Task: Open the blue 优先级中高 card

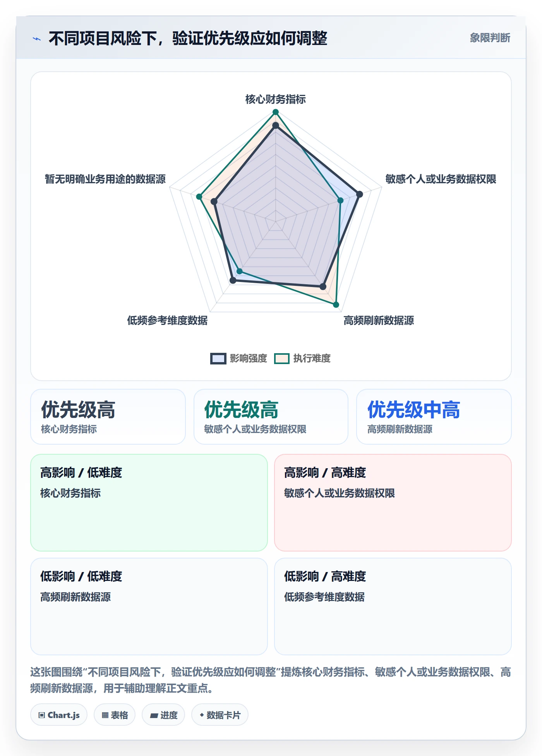Action: [x=434, y=417]
